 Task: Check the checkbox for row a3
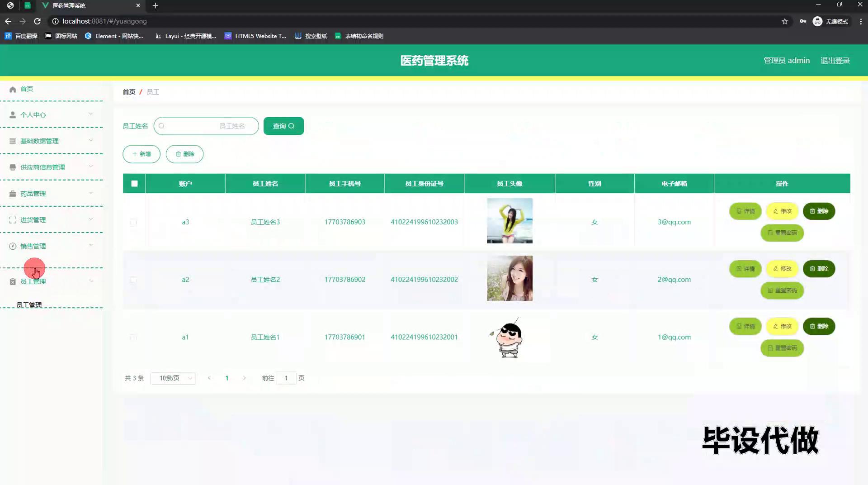click(x=133, y=222)
